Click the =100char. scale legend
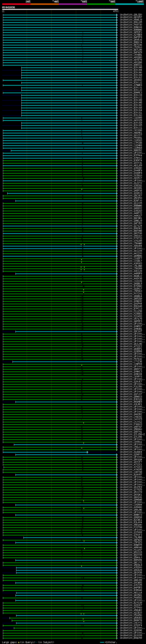The image size is (146, 644). click(108, 642)
